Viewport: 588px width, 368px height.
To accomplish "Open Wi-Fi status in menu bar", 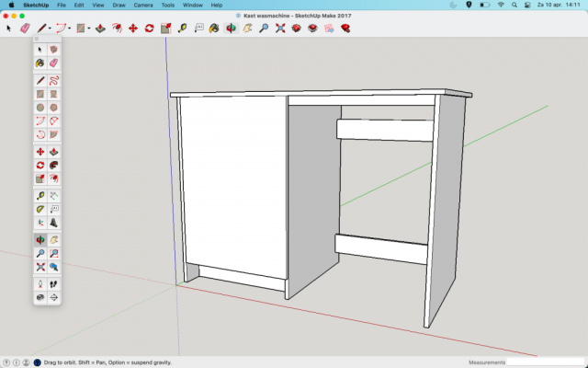I will [501, 5].
